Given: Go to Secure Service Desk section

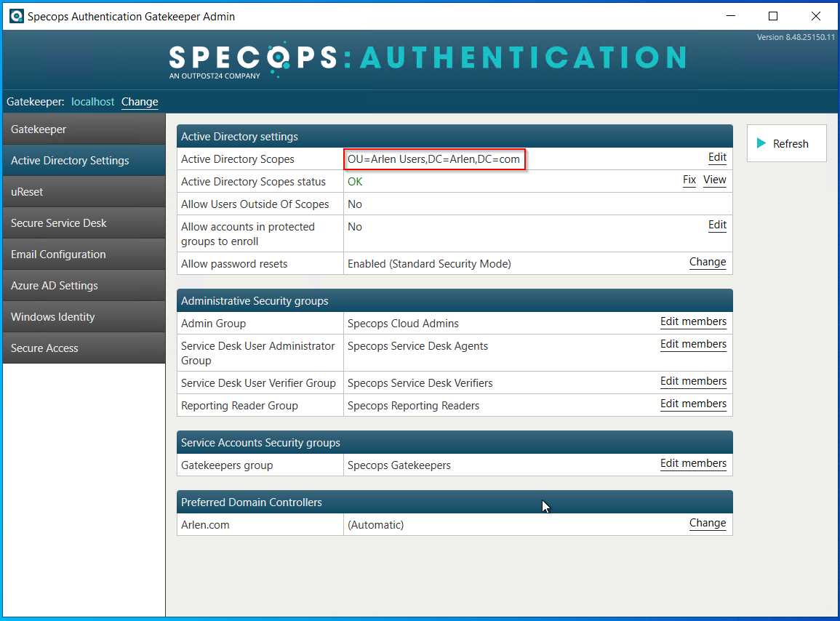Looking at the screenshot, I should coord(84,223).
